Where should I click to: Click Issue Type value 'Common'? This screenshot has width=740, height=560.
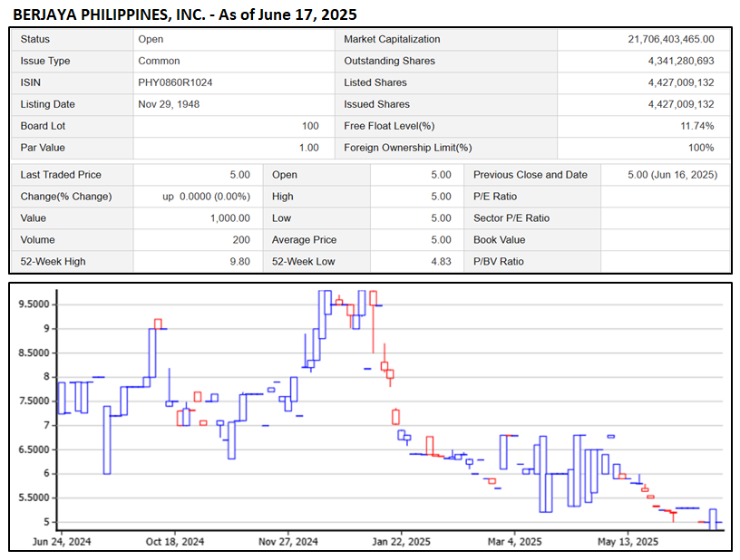pos(159,61)
